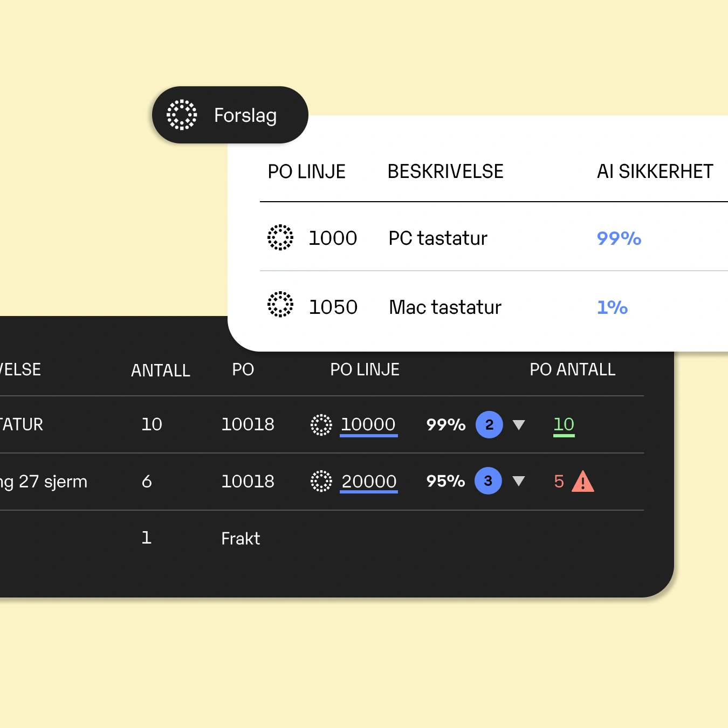Screen dimensions: 728x728
Task: Click the red warning triangle icon
Action: click(x=582, y=482)
